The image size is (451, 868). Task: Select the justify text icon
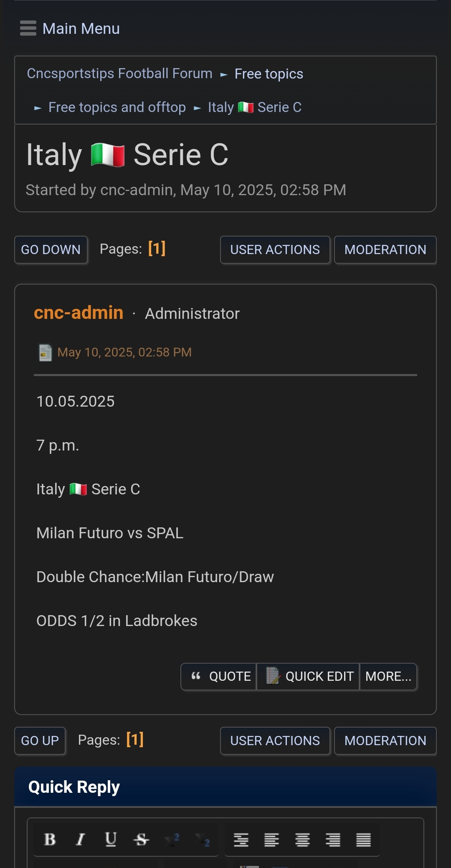click(x=363, y=840)
